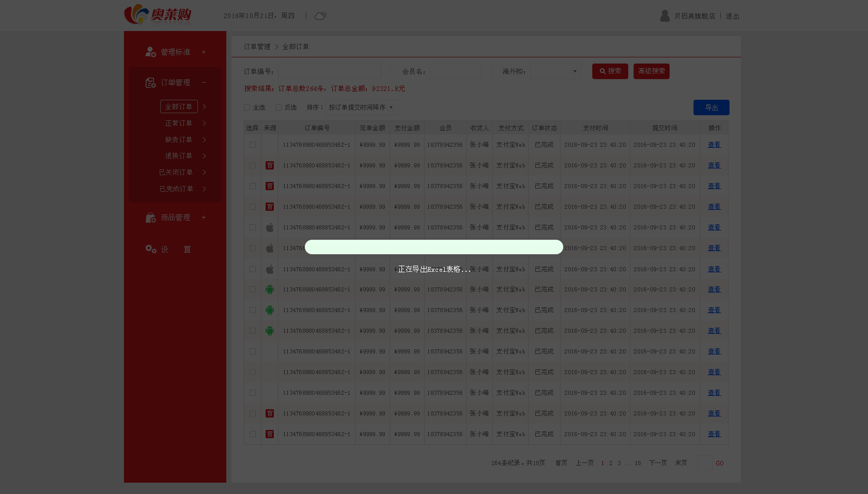
Task: Click the 订单管理 sidebar icon
Action: pyautogui.click(x=150, y=83)
